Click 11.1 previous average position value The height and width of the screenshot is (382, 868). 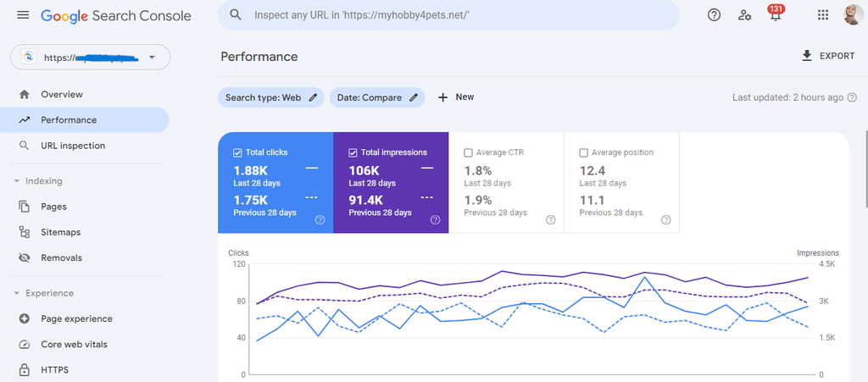tap(592, 200)
